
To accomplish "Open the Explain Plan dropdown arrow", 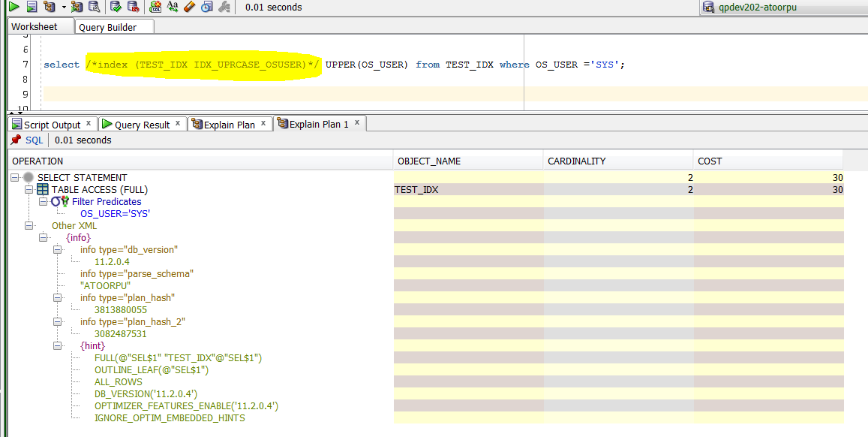I will click(64, 8).
